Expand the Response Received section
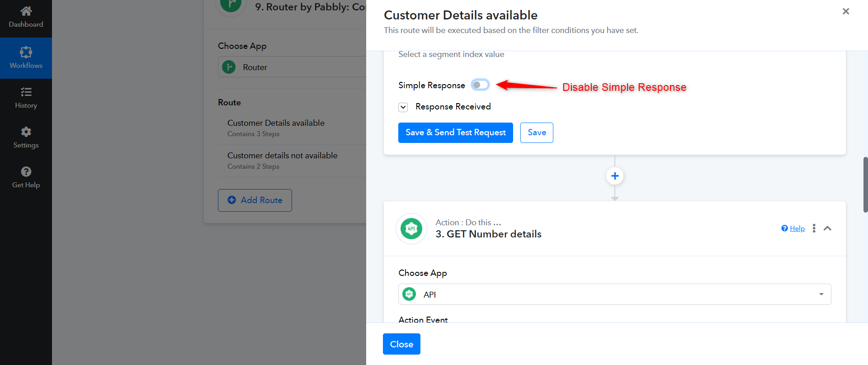Image resolution: width=868 pixels, height=365 pixels. click(x=403, y=107)
